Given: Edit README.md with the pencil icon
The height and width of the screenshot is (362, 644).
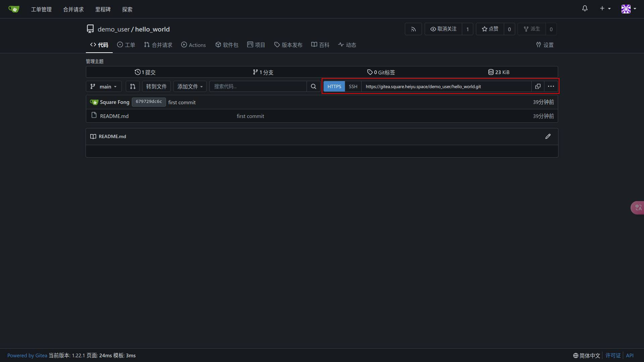Looking at the screenshot, I should [x=548, y=136].
